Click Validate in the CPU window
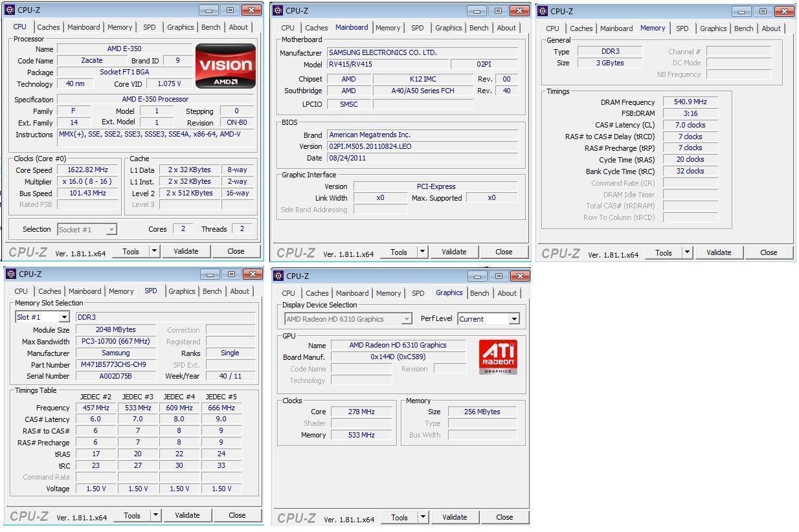 pos(186,251)
